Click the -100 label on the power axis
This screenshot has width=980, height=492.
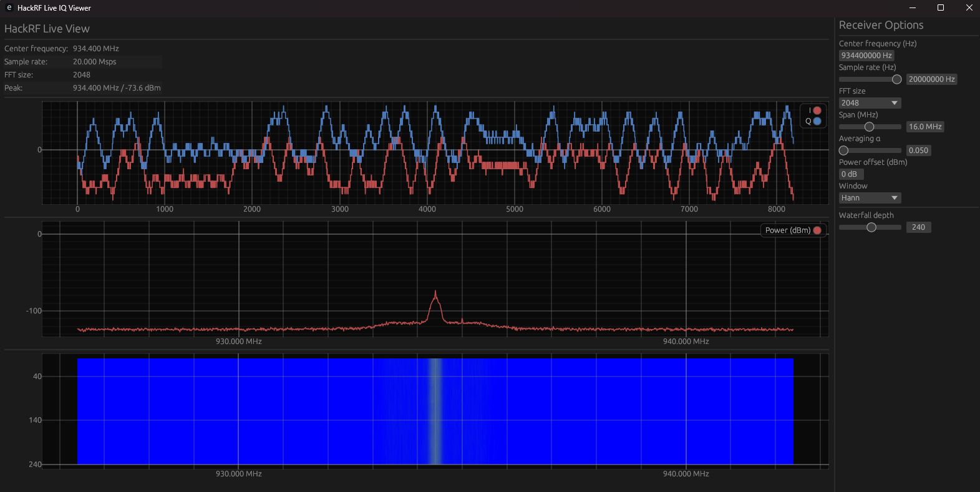[34, 311]
